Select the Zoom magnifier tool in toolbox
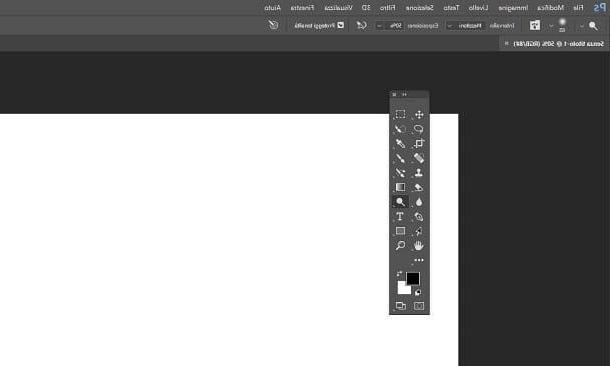Screen dimensions: 610x366 coord(400,245)
